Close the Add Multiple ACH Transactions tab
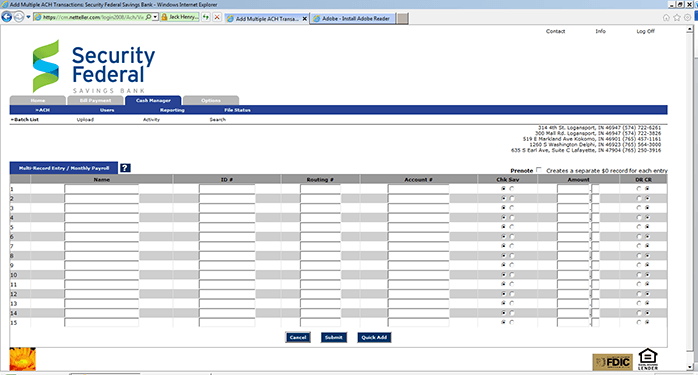Viewport: 698px width, 375px height. click(x=304, y=19)
